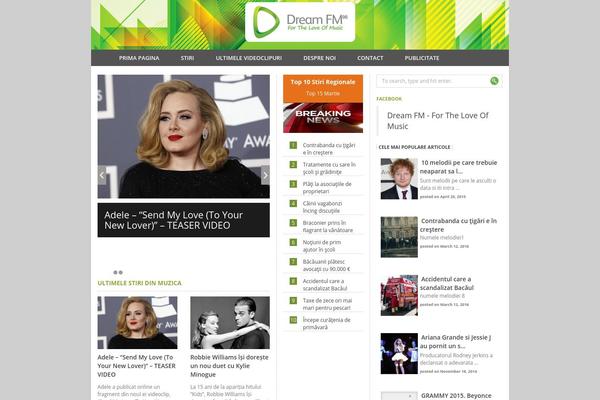Open the Despre Noi menu item
This screenshot has height=400, width=600.
pyautogui.click(x=320, y=58)
